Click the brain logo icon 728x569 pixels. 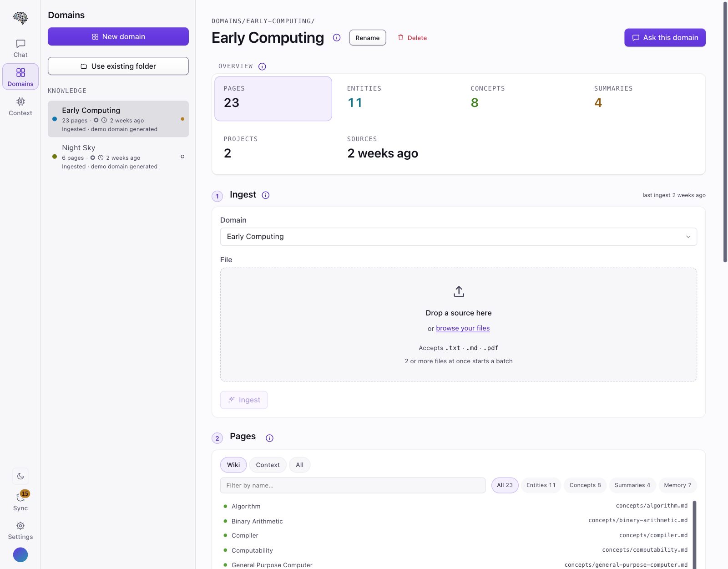(x=20, y=18)
